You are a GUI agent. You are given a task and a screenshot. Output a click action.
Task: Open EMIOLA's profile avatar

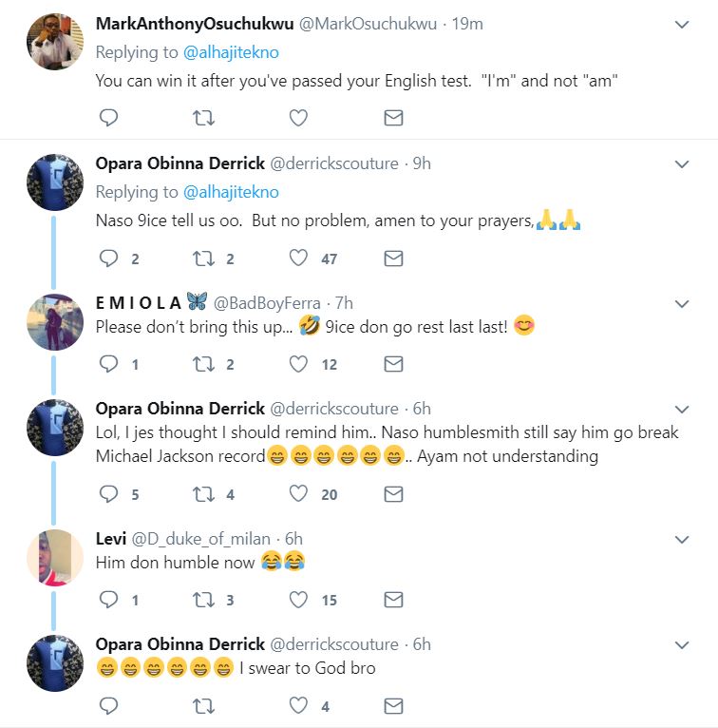[x=55, y=323]
